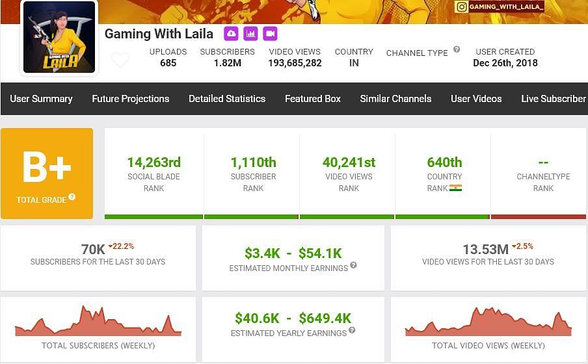Click the Total Video Views (Weekly) chart
The width and height of the screenshot is (588, 364).
click(x=488, y=322)
